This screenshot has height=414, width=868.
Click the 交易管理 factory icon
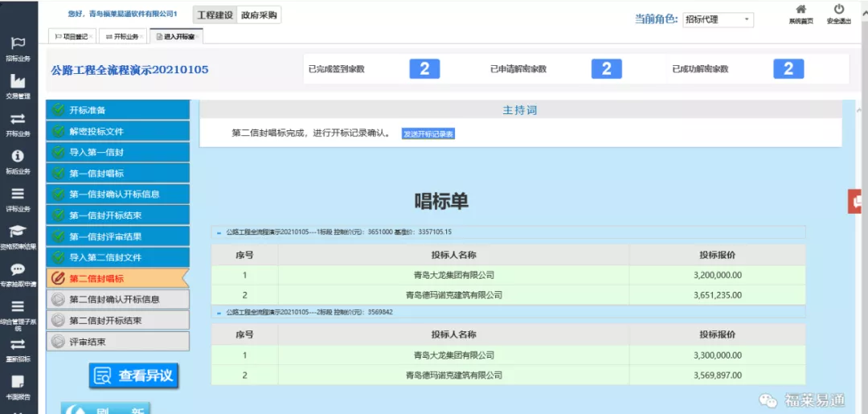pyautogui.click(x=18, y=81)
